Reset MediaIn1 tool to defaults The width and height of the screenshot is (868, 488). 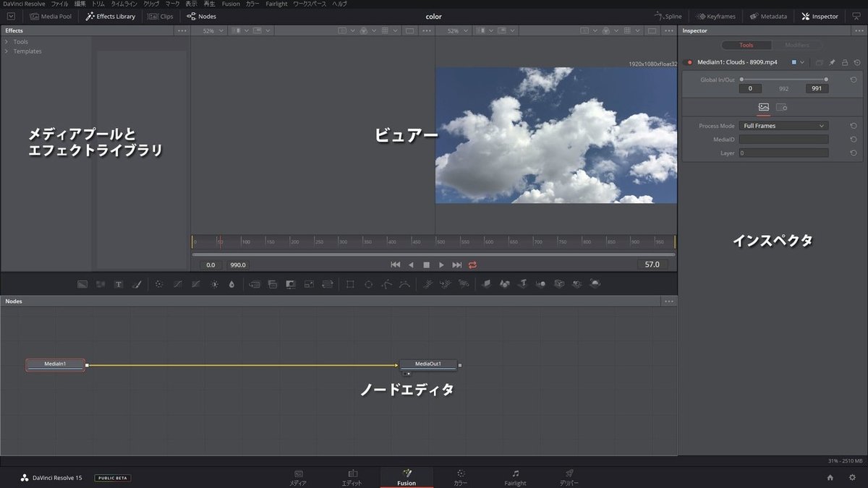[856, 62]
